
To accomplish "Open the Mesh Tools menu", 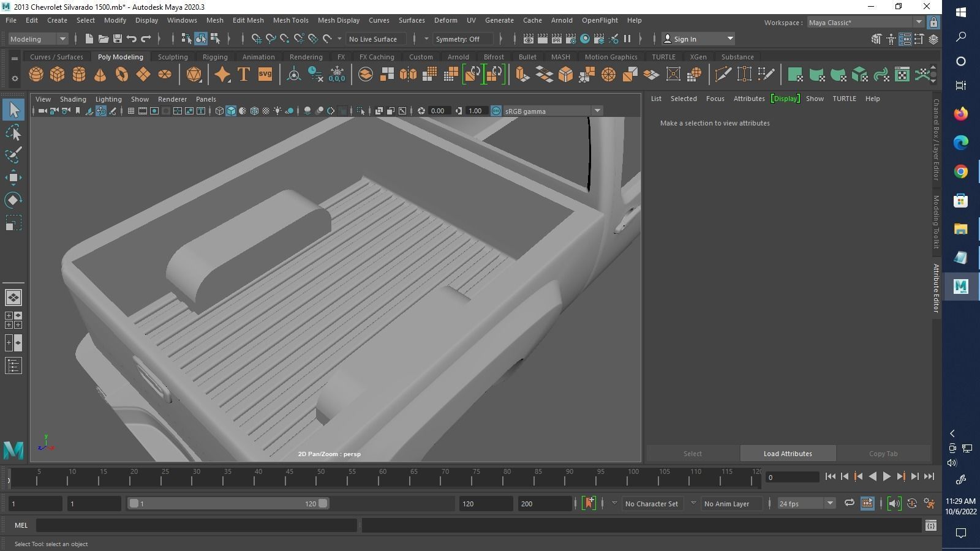I will coord(290,20).
